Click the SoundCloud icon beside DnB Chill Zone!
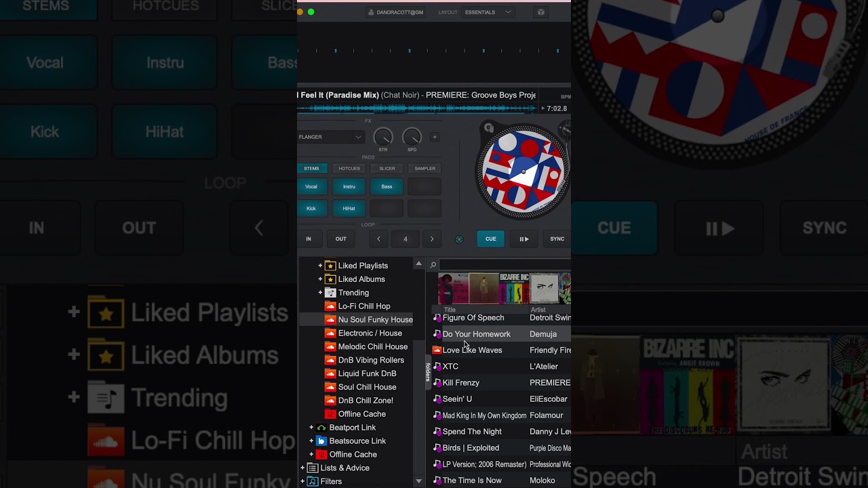 pos(330,401)
